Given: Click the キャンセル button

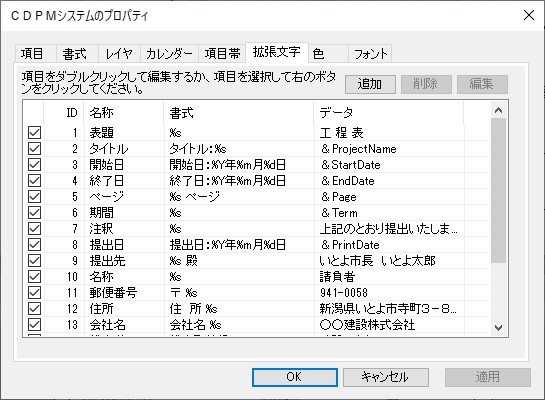Looking at the screenshot, I should click(x=385, y=377).
